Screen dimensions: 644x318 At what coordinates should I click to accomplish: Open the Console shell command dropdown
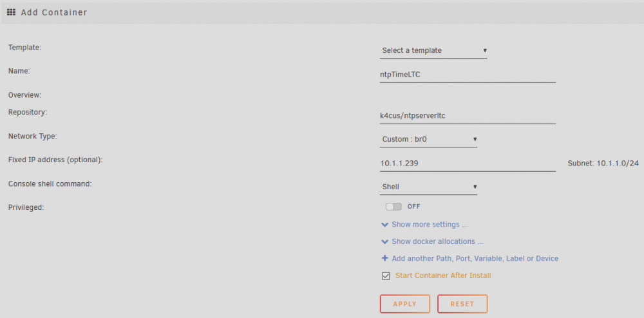(x=428, y=187)
